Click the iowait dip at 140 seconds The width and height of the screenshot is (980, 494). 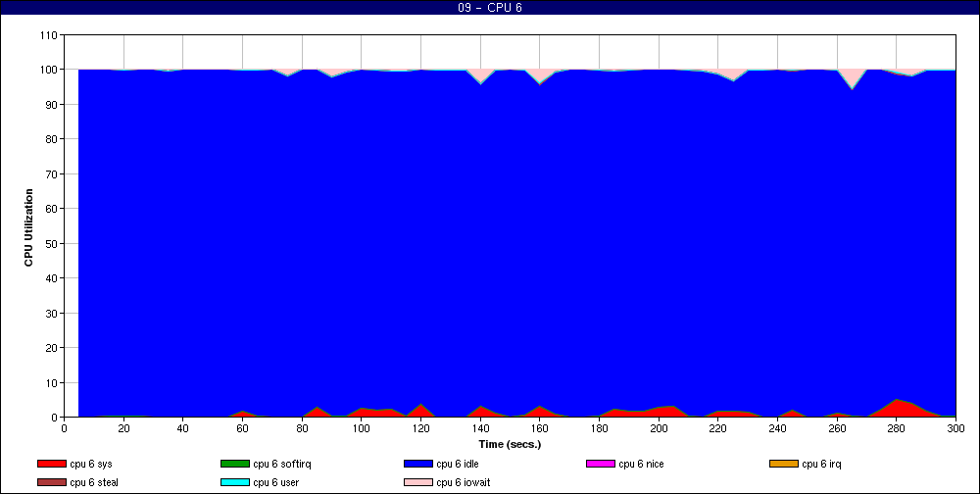click(x=480, y=75)
